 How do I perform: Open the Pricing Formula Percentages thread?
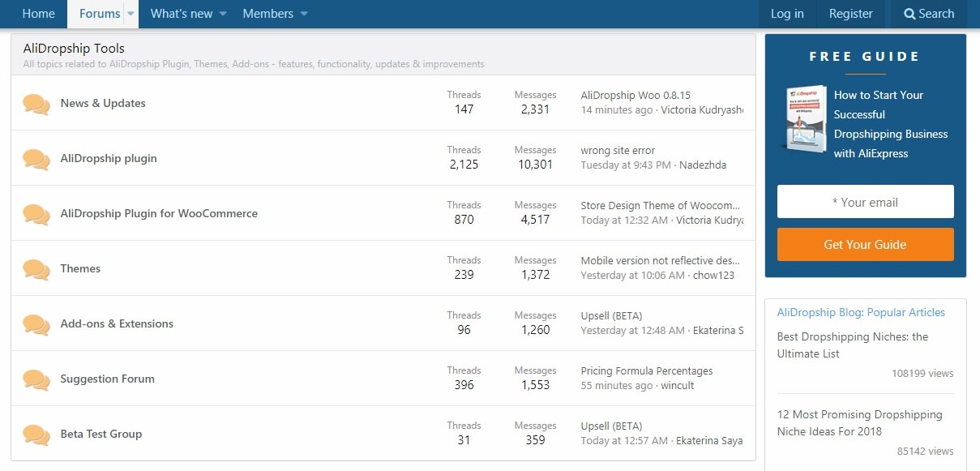tap(647, 371)
